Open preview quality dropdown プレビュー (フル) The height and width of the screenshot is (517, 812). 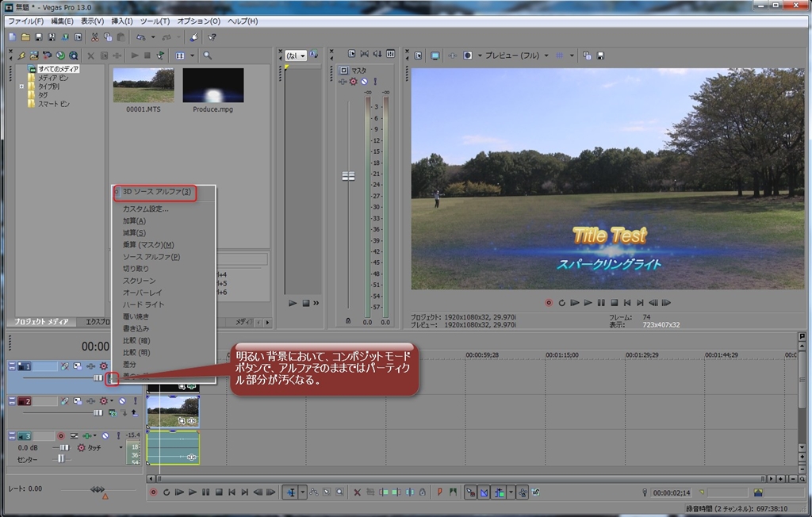point(515,56)
